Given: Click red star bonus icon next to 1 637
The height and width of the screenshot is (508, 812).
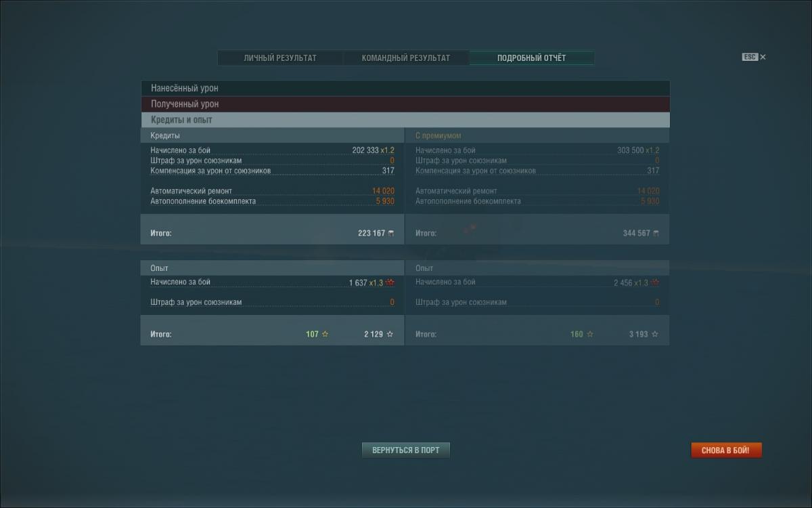Looking at the screenshot, I should pos(390,282).
